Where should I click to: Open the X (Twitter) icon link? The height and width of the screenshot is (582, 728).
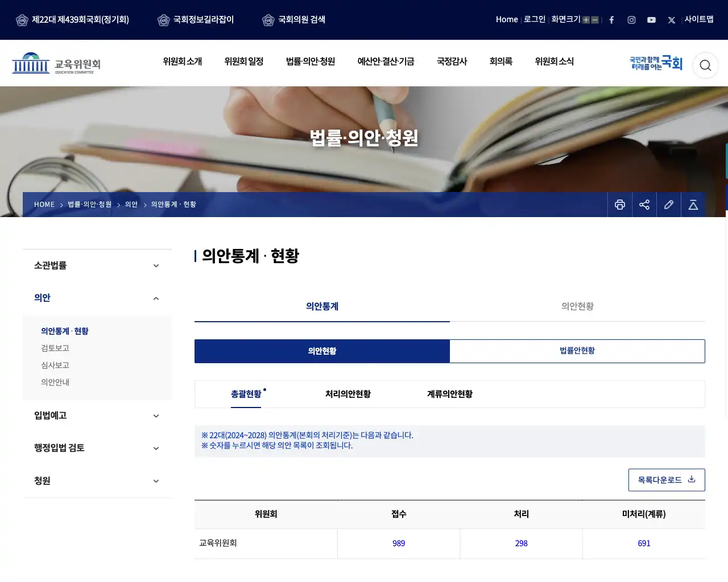point(672,20)
